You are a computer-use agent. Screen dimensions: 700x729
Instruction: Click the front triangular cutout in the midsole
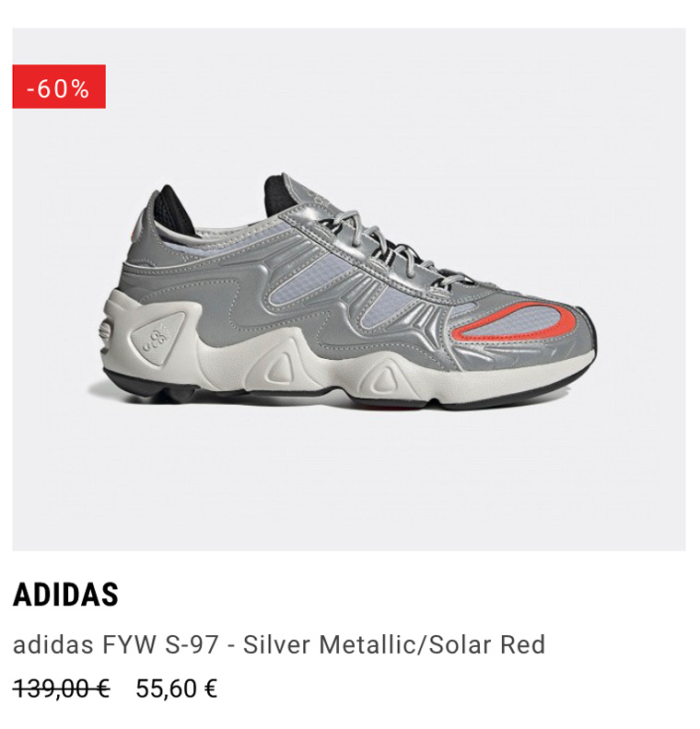coord(384,376)
